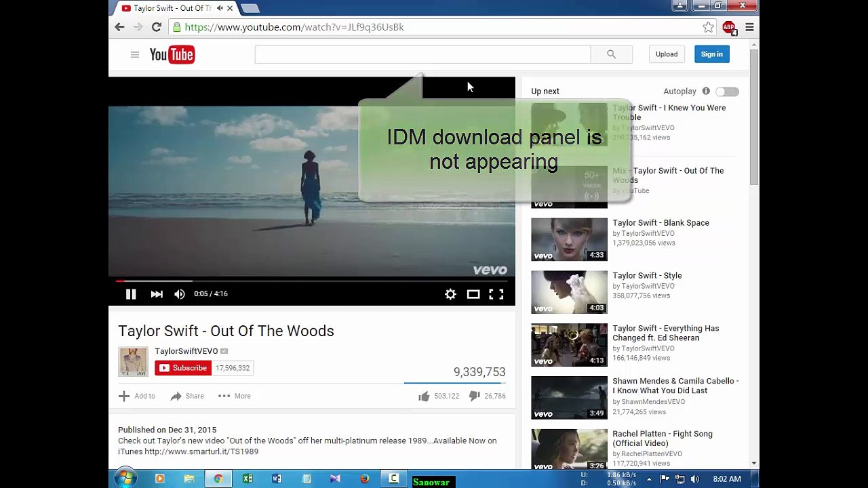Open Windows Media Player from taskbar
The height and width of the screenshot is (488, 868).
pyautogui.click(x=160, y=479)
